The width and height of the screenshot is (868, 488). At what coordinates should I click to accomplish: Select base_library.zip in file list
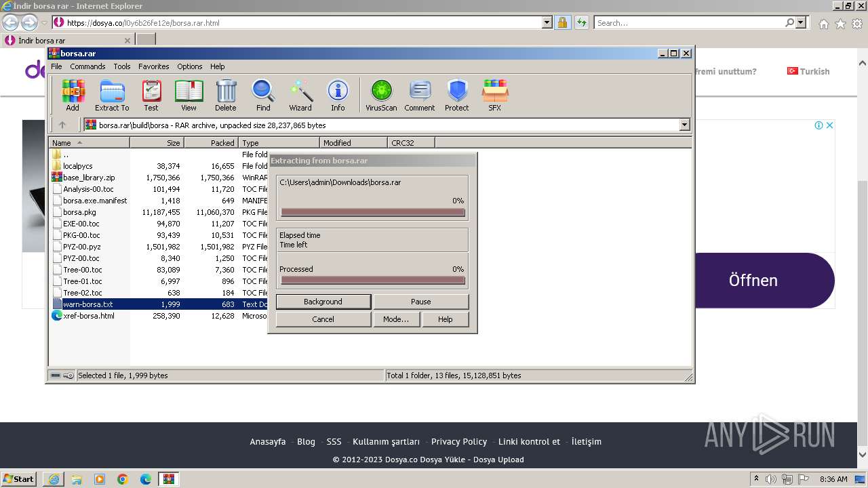(x=89, y=178)
